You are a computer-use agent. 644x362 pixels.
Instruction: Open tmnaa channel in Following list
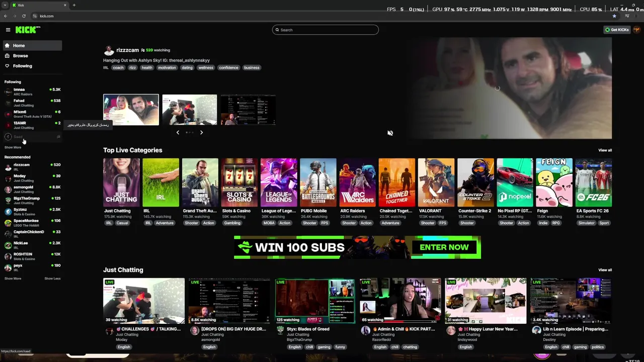tap(33, 92)
